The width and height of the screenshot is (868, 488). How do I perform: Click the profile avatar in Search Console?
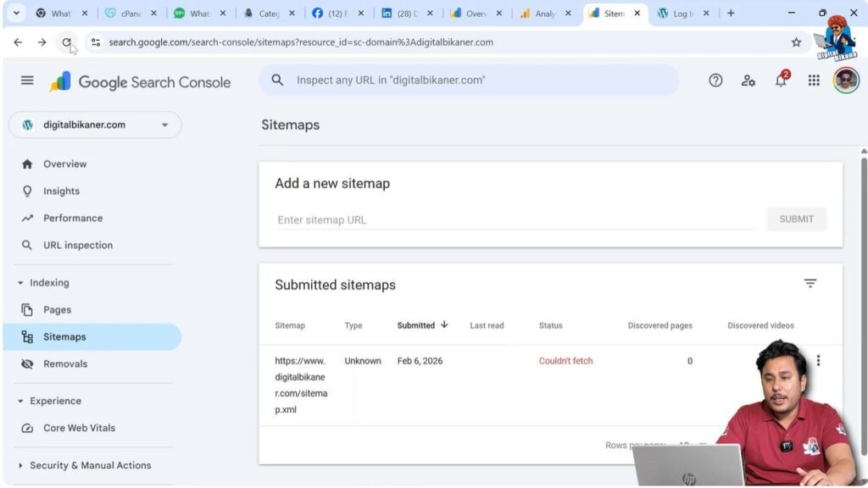pyautogui.click(x=845, y=80)
